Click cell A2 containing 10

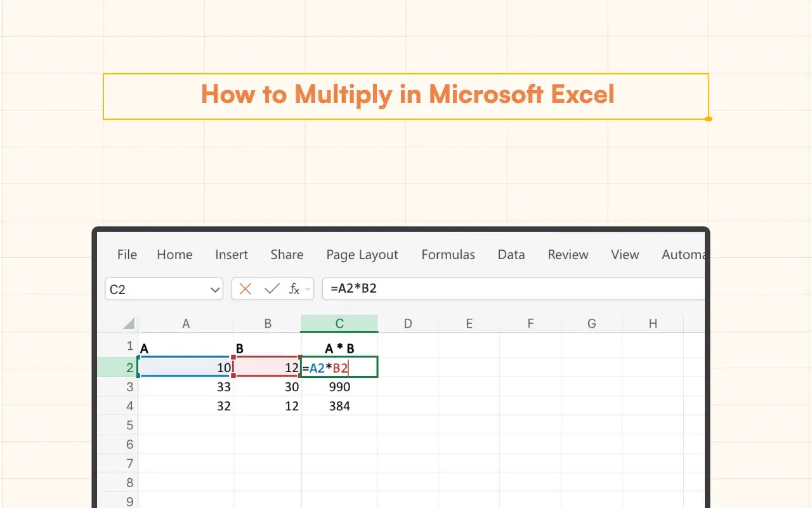186,367
